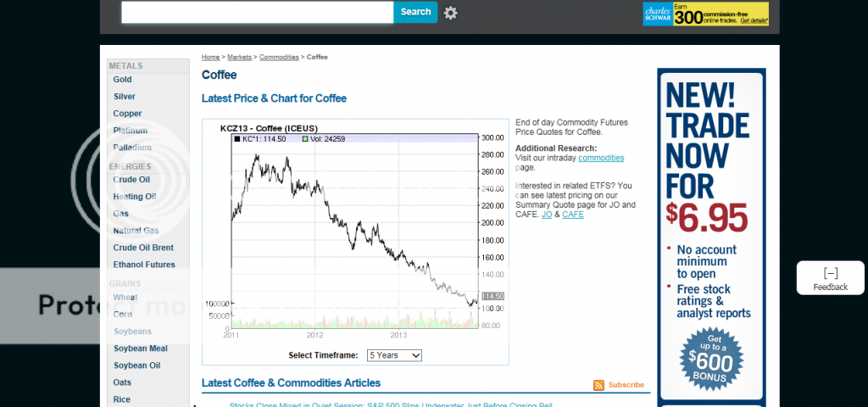This screenshot has width=868, height=407.
Task: Open the Commodities breadcrumb link
Action: click(279, 57)
